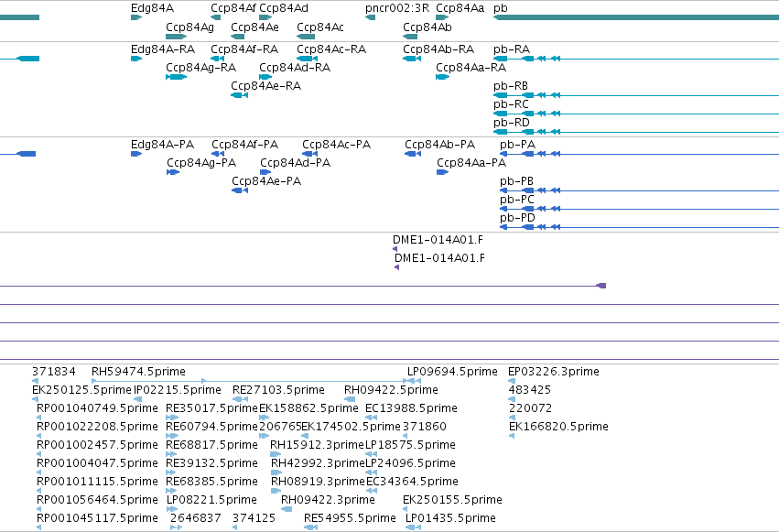Select the RP001022208.5prime EST label
This screenshot has height=532, width=779.
97,428
